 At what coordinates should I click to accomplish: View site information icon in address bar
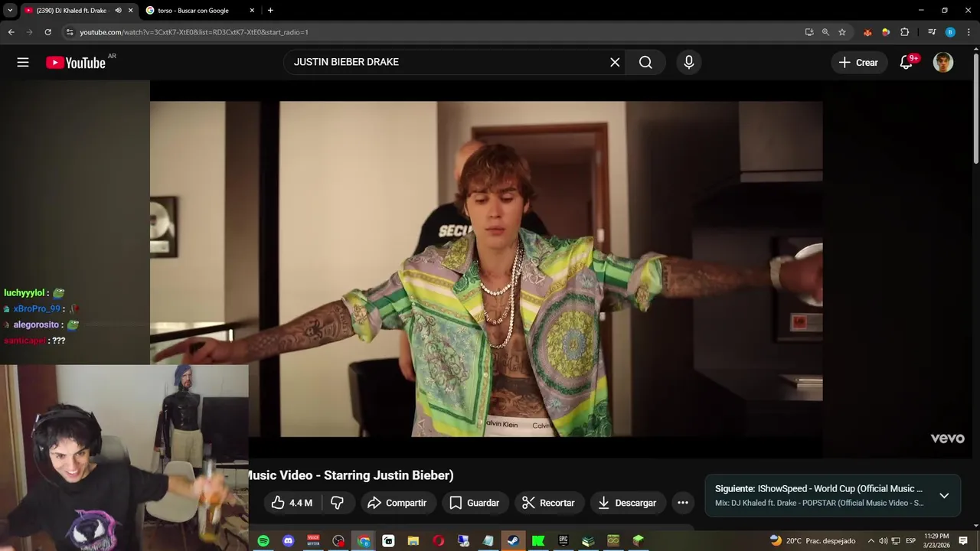(x=70, y=32)
